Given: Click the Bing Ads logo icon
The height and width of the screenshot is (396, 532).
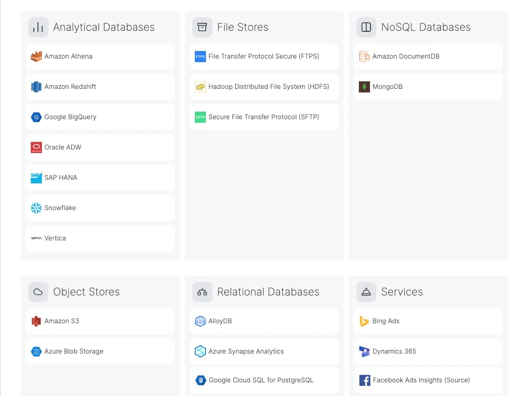Looking at the screenshot, I should click(x=364, y=321).
